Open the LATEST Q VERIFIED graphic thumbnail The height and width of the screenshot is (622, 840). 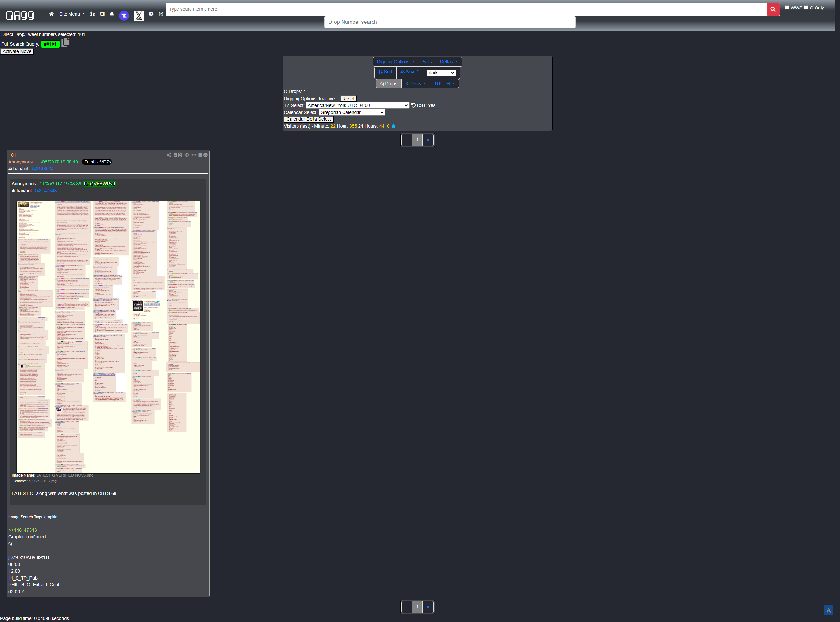pyautogui.click(x=108, y=336)
